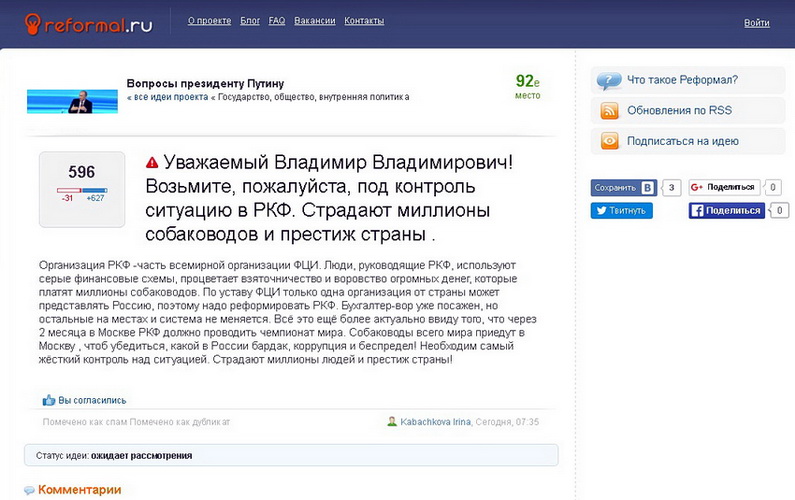Click the red warning triangle icon in title
Image resolution: width=795 pixels, height=500 pixels.
(152, 162)
